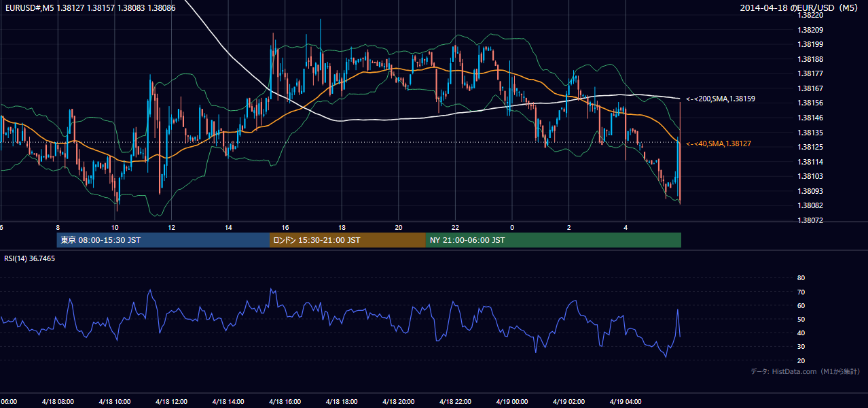Click price axis value 1.38082

(811, 205)
